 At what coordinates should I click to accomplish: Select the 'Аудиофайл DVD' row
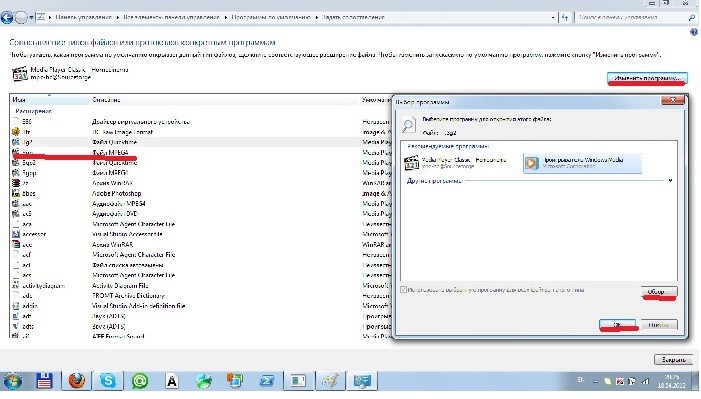coord(200,214)
